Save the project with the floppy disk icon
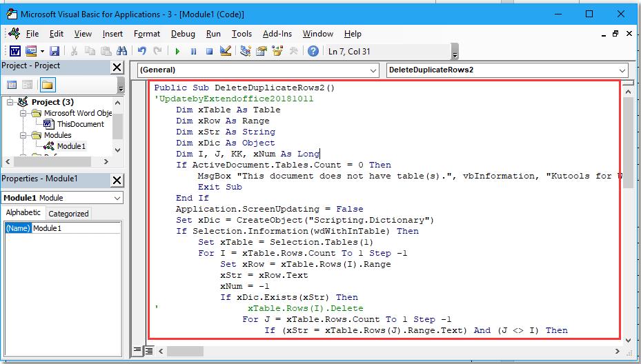This screenshot has height=364, width=641. pos(55,51)
